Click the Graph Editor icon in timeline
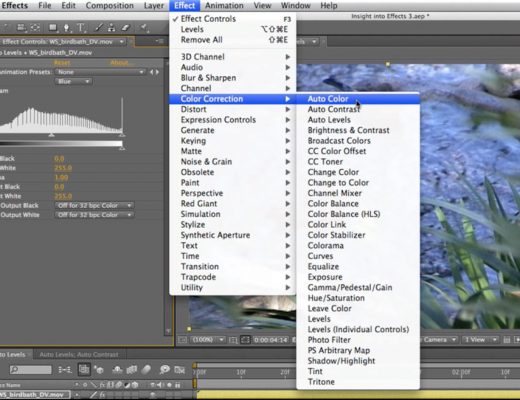520x400 pixels. (x=179, y=369)
